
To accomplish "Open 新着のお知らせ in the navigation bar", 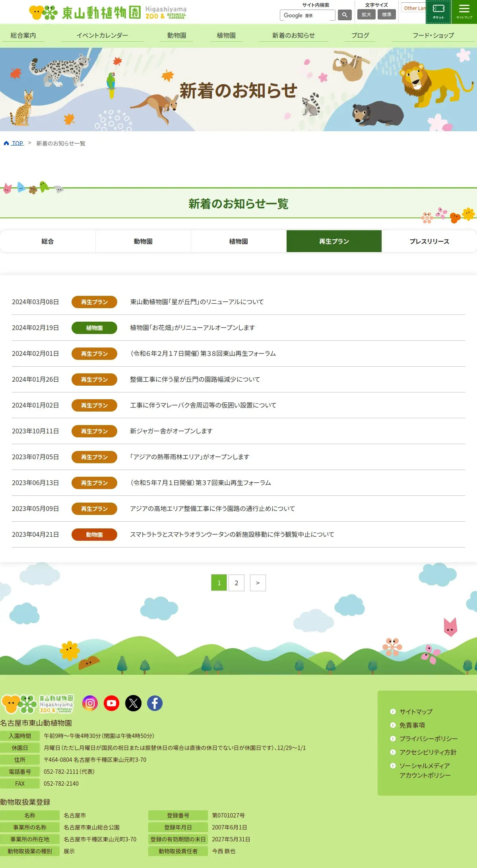I will [293, 35].
